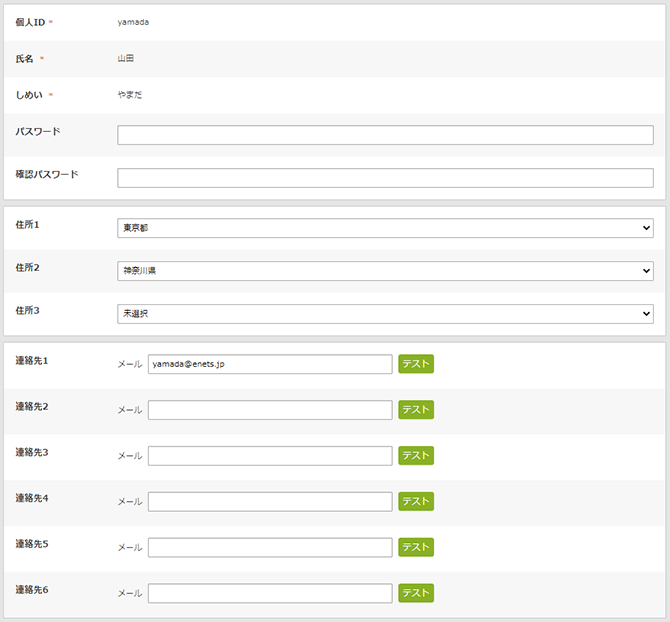670x622 pixels.
Task: Click the しめい value やまだ
Action: (130, 96)
